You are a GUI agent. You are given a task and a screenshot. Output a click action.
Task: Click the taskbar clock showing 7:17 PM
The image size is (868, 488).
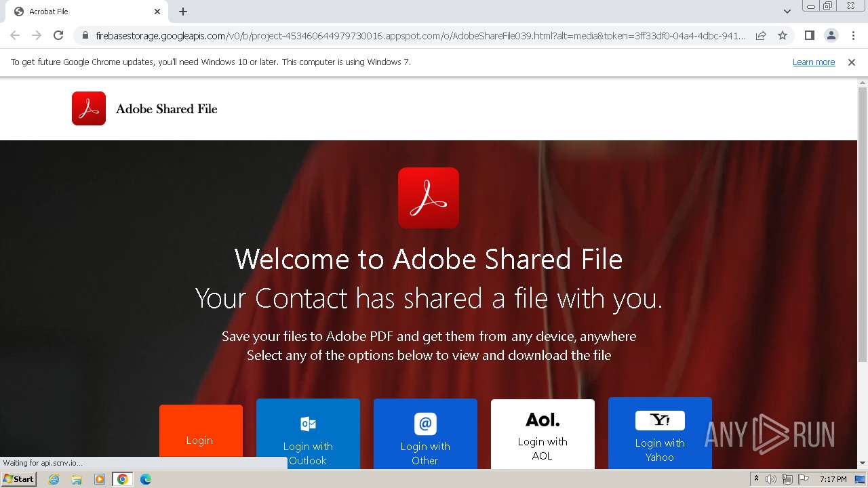(833, 479)
